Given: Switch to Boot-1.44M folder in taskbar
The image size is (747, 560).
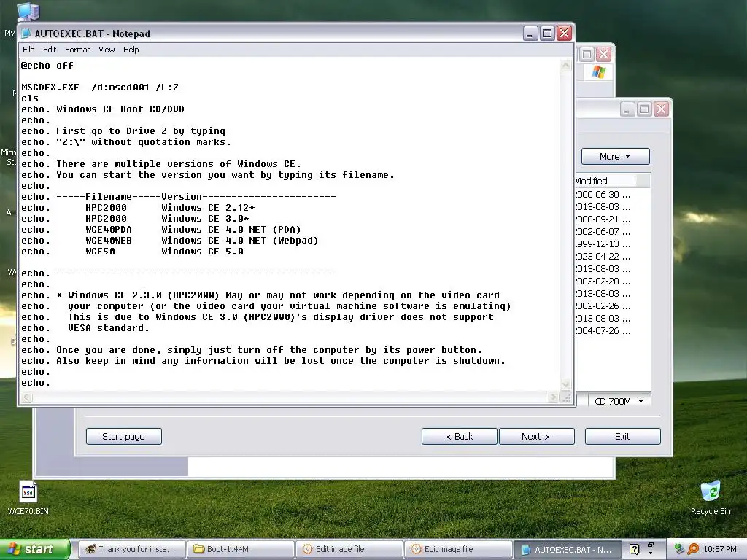Looking at the screenshot, I should point(239,549).
